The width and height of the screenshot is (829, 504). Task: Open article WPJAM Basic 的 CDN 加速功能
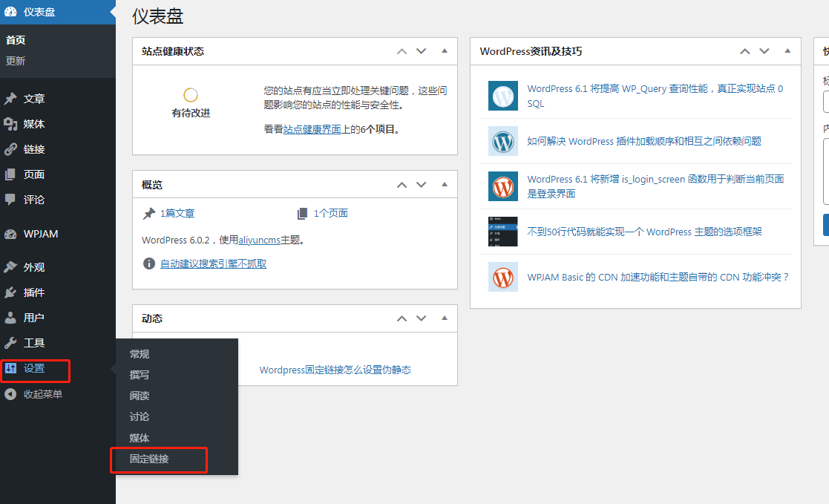point(658,277)
